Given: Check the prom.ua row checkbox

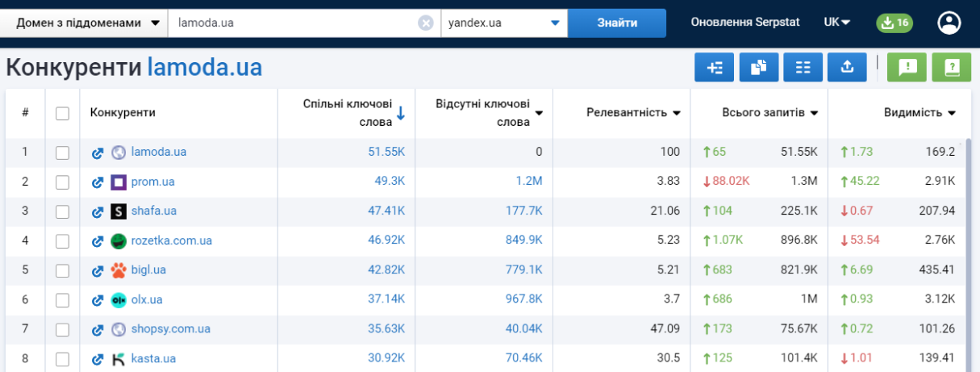Looking at the screenshot, I should (x=62, y=182).
